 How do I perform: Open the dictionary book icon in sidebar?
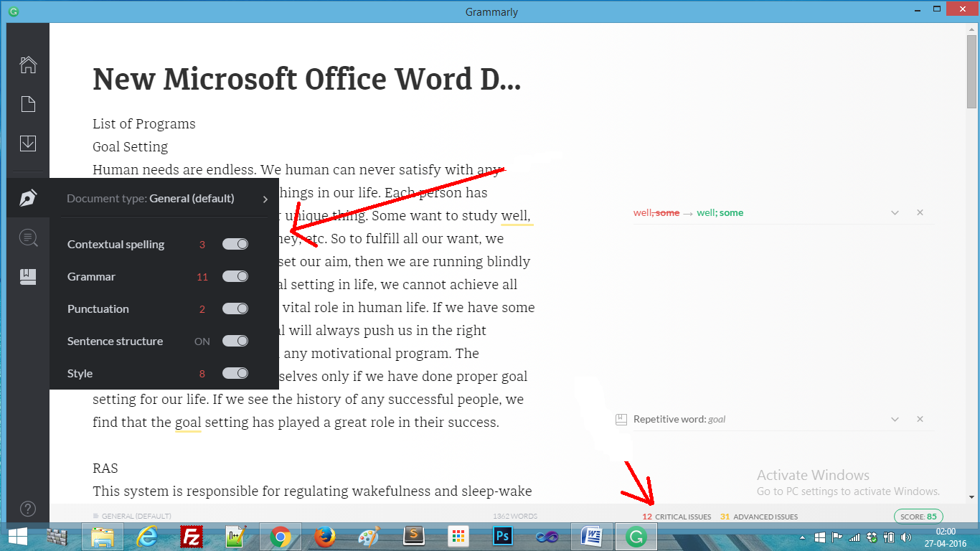28,276
